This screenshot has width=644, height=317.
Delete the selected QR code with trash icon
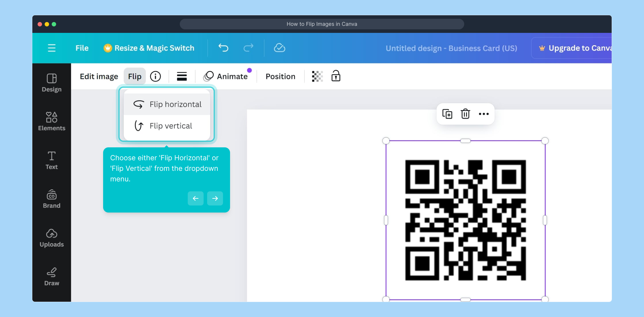[465, 114]
